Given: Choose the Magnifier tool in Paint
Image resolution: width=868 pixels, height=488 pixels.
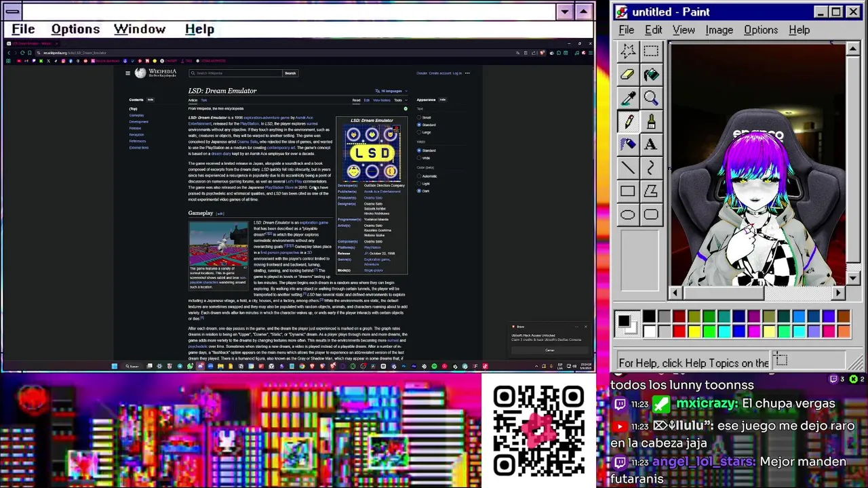Looking at the screenshot, I should [651, 98].
